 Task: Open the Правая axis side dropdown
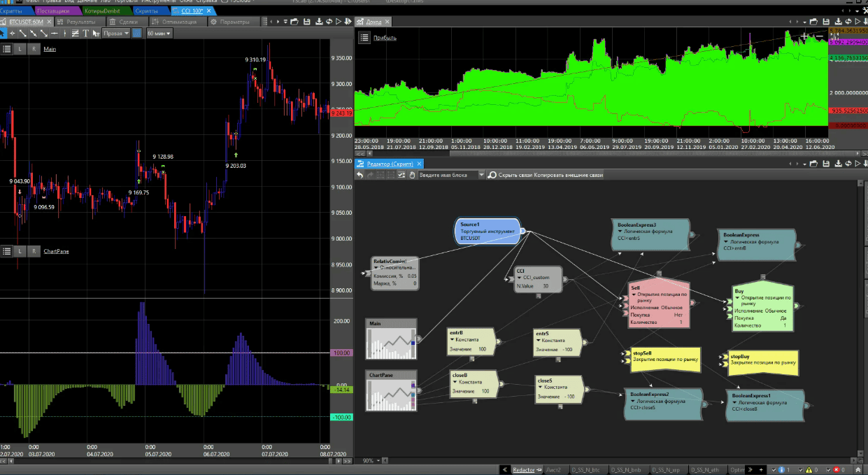coord(115,33)
